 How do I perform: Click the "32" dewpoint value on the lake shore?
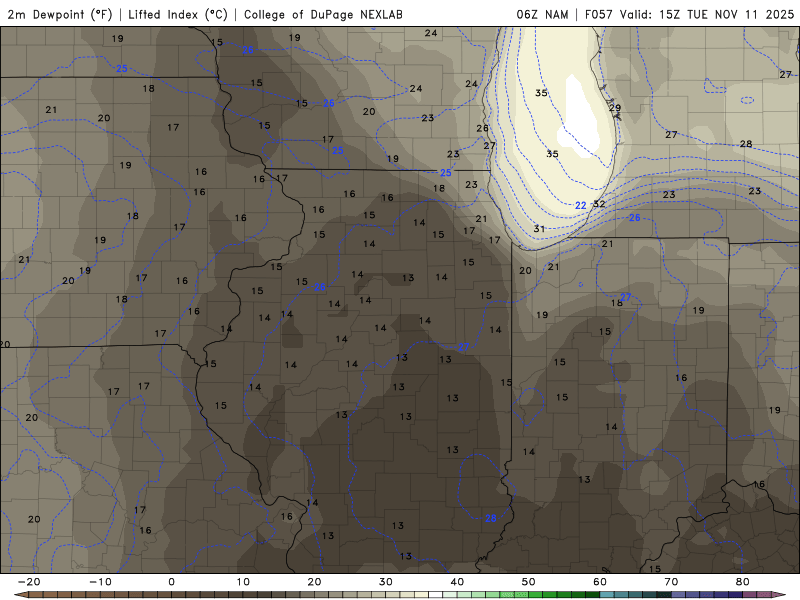pos(599,204)
